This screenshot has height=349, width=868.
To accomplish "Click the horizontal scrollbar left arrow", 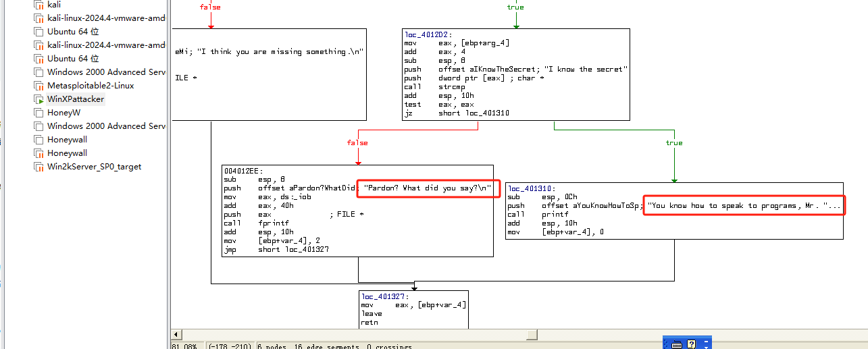I will click(x=176, y=335).
